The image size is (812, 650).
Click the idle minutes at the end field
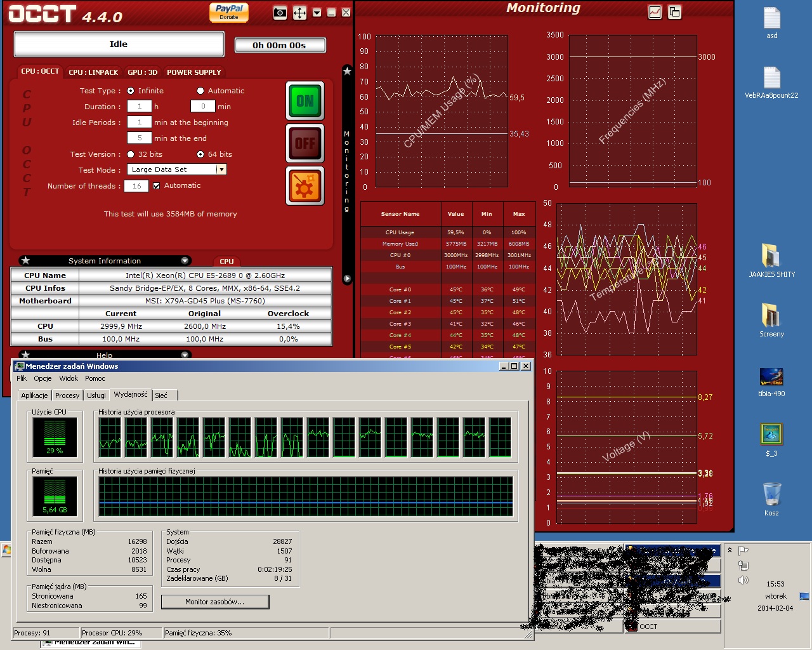click(x=140, y=138)
